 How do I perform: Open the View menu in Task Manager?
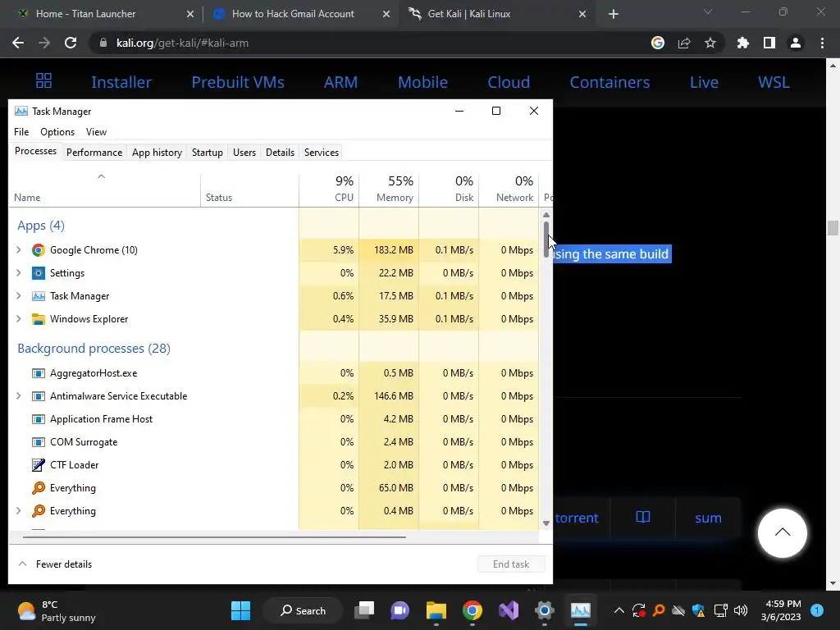click(97, 132)
